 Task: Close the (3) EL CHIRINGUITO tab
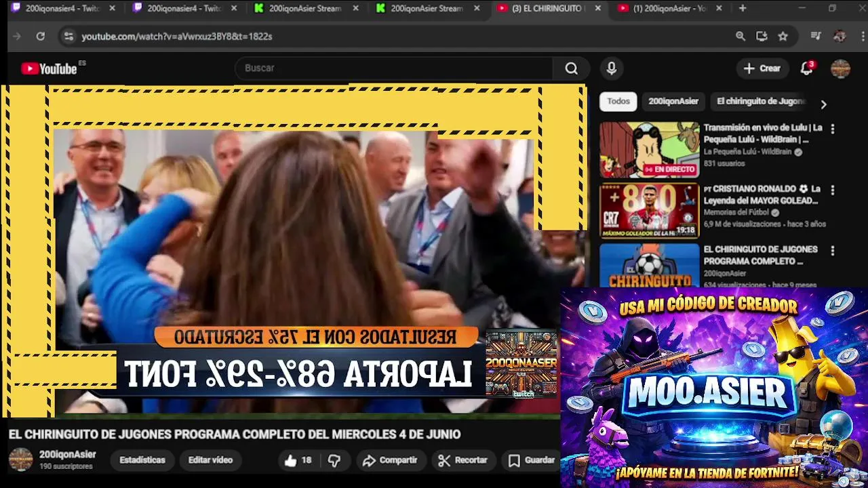pos(597,8)
